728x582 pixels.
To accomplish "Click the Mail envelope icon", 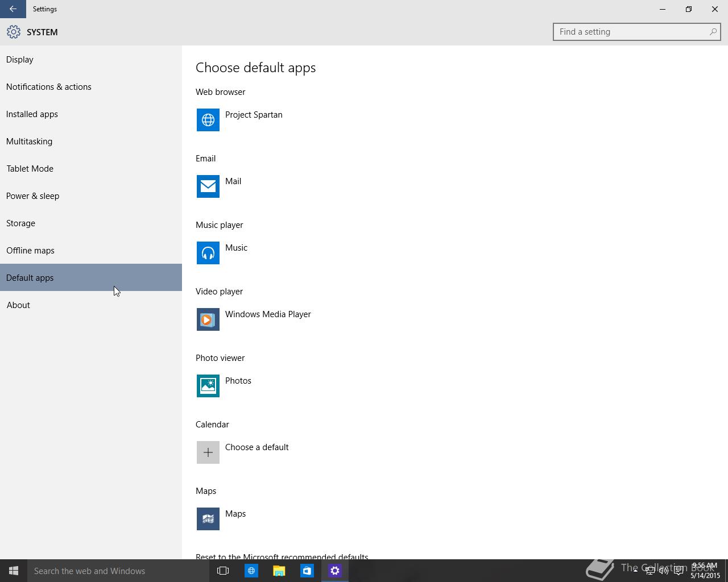I will (208, 186).
